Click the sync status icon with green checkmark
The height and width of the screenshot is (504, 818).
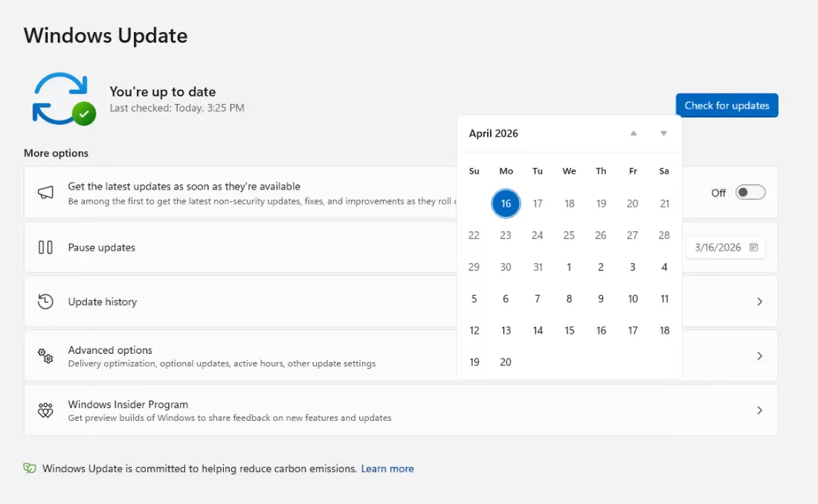point(63,99)
